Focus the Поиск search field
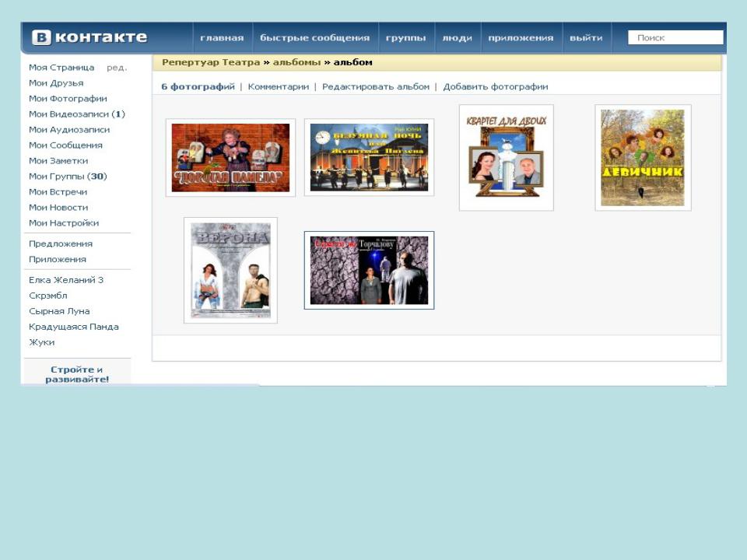The image size is (747, 560). pyautogui.click(x=675, y=37)
